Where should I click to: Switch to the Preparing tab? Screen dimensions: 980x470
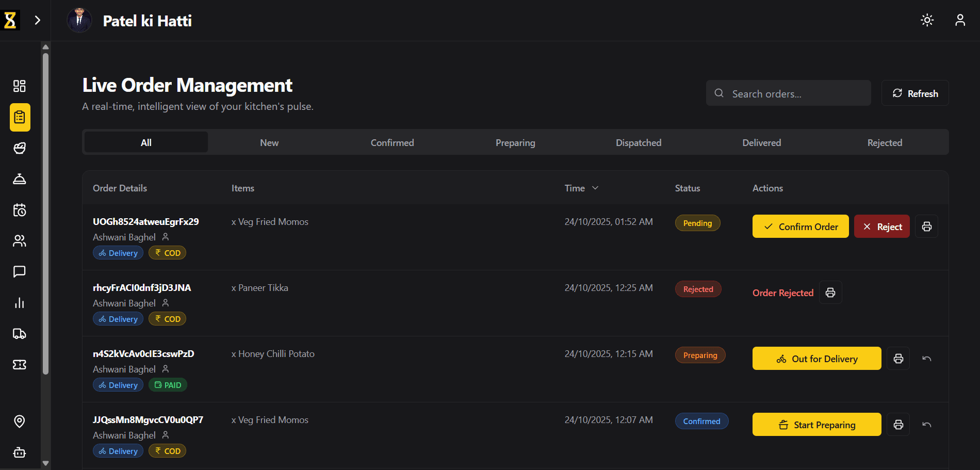point(515,142)
